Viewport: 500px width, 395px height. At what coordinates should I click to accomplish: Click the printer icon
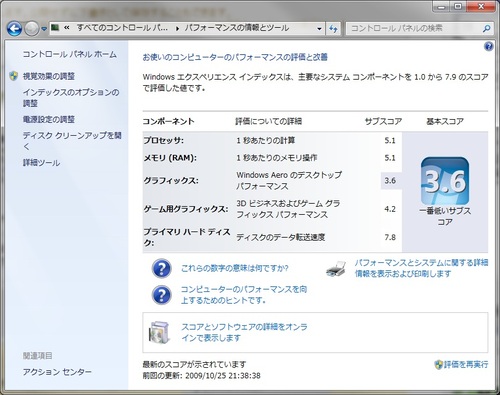pos(336,269)
